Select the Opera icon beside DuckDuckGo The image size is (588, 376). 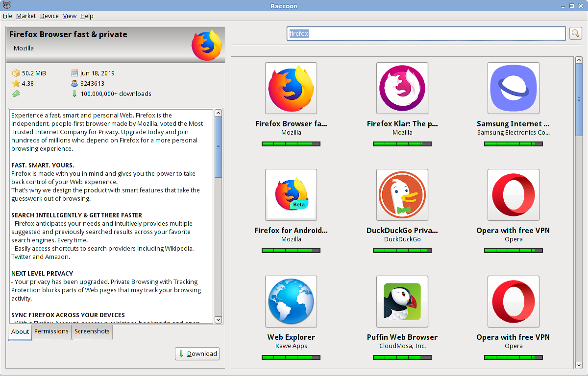click(514, 195)
